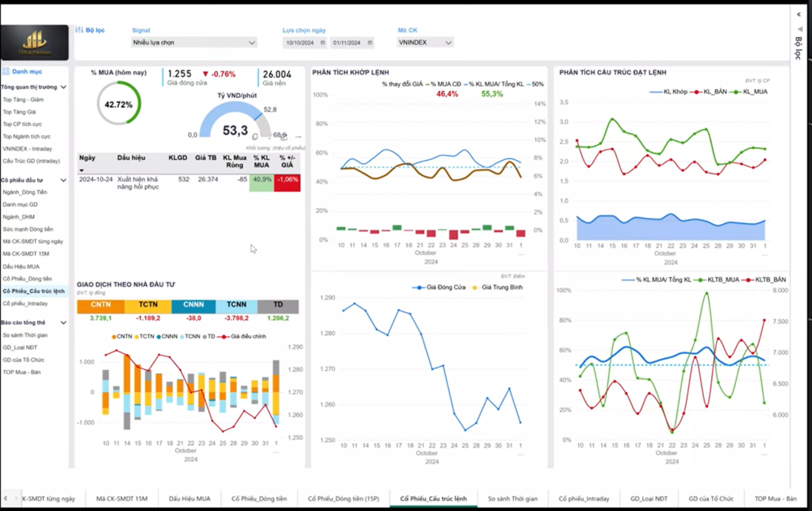Click the TVN & Partners logo

pos(35,43)
